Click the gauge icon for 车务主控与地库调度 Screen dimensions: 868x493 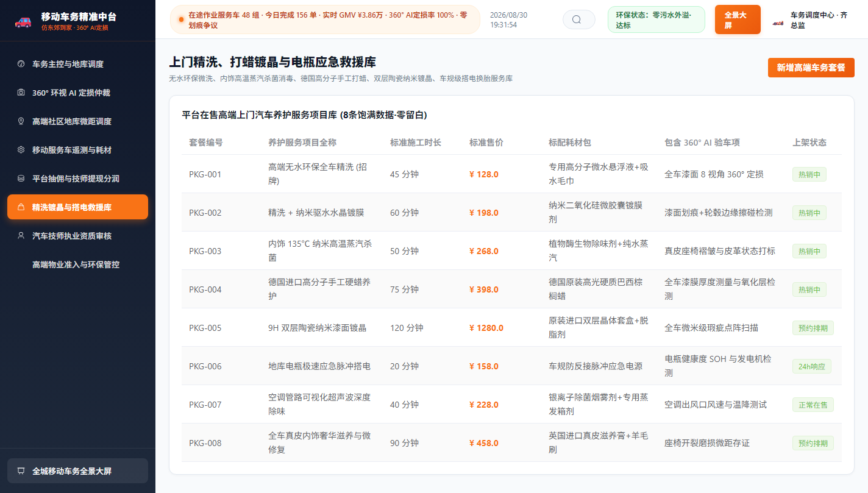[x=21, y=64]
